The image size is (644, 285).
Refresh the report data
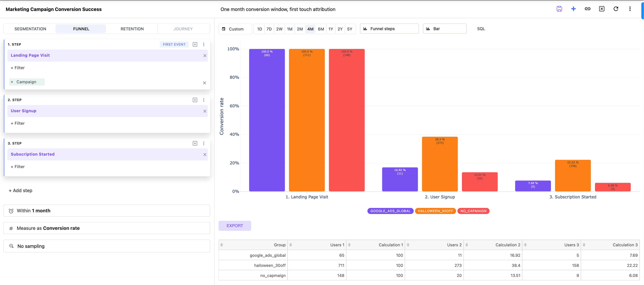616,9
